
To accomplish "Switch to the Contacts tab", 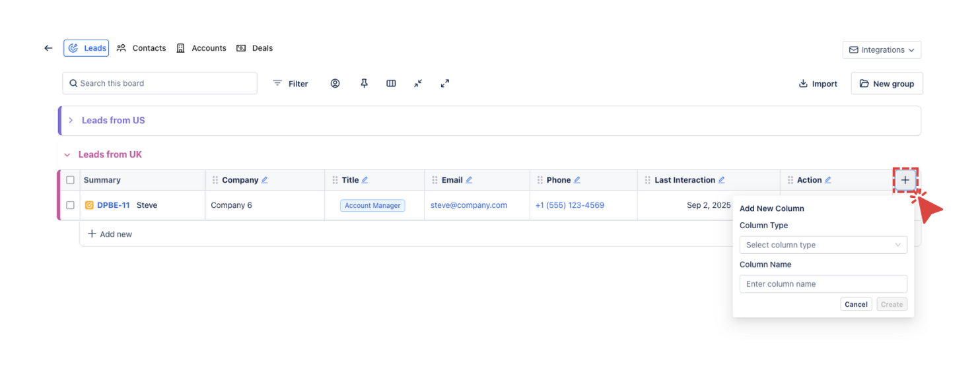I will tap(141, 48).
